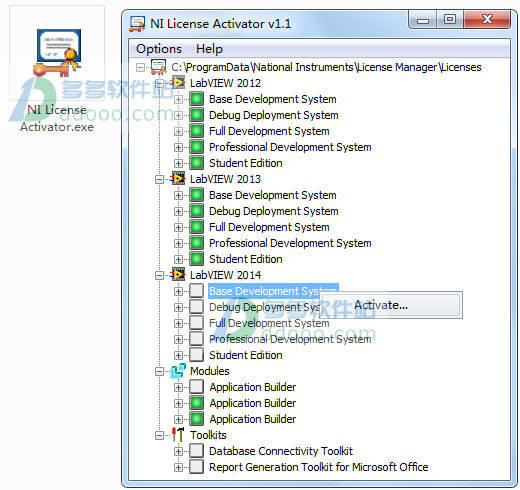The width and height of the screenshot is (520, 490).
Task: Select Report Generation Toolkit for Microsoft Office
Action: (318, 467)
